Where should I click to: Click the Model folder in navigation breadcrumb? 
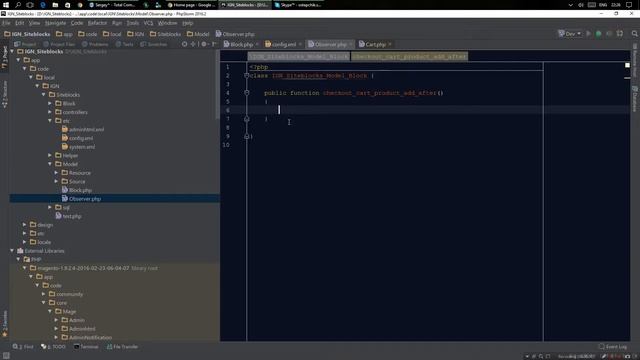(198, 34)
